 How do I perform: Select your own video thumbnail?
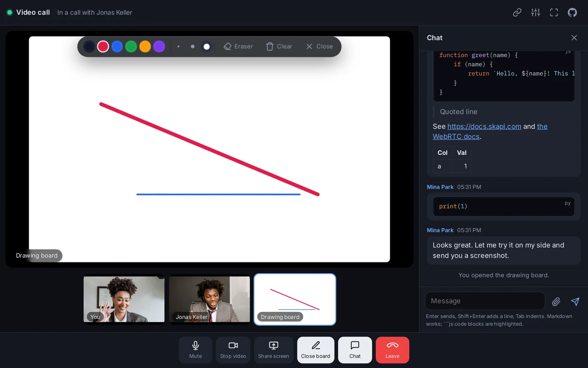(x=124, y=299)
